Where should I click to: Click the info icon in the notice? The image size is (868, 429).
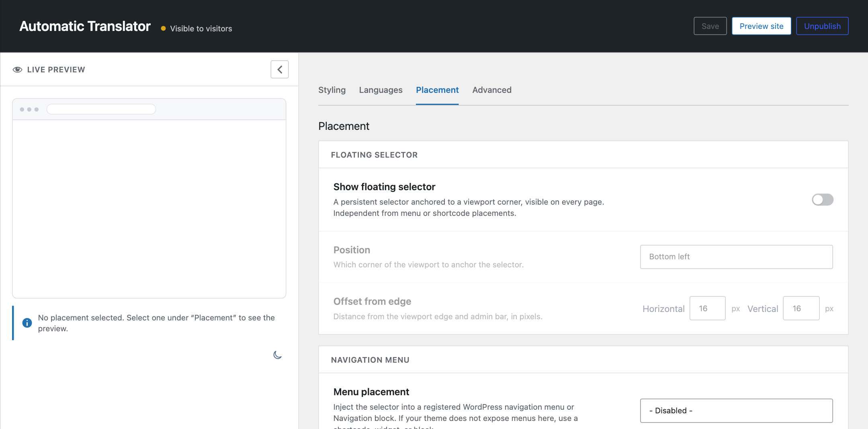[x=27, y=323]
